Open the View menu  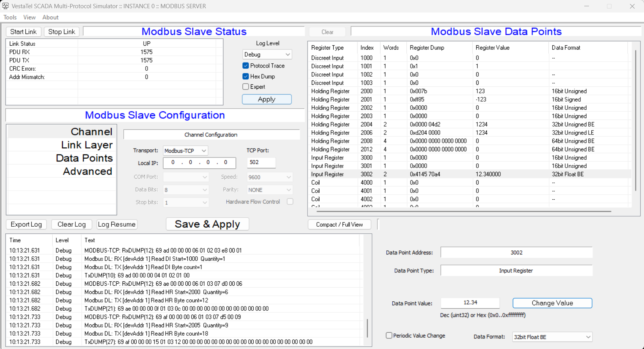pos(29,17)
